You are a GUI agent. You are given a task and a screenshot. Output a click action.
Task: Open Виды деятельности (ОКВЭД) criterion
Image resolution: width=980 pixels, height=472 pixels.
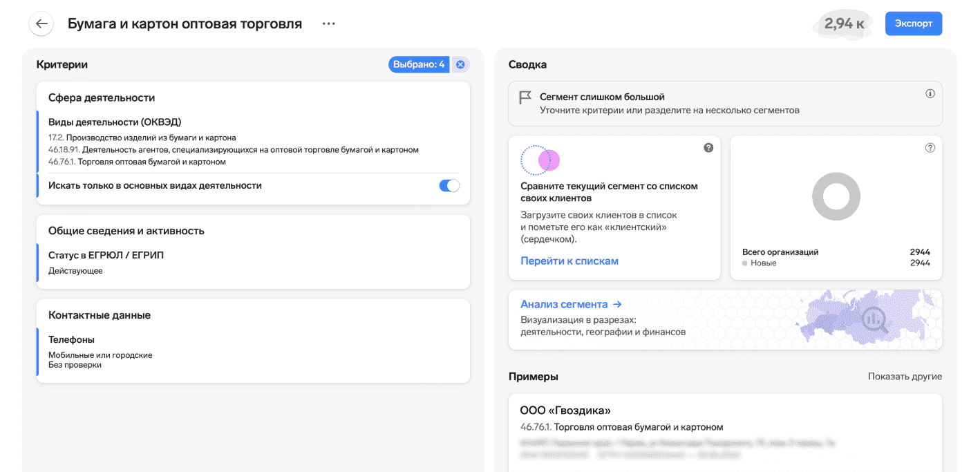click(115, 122)
